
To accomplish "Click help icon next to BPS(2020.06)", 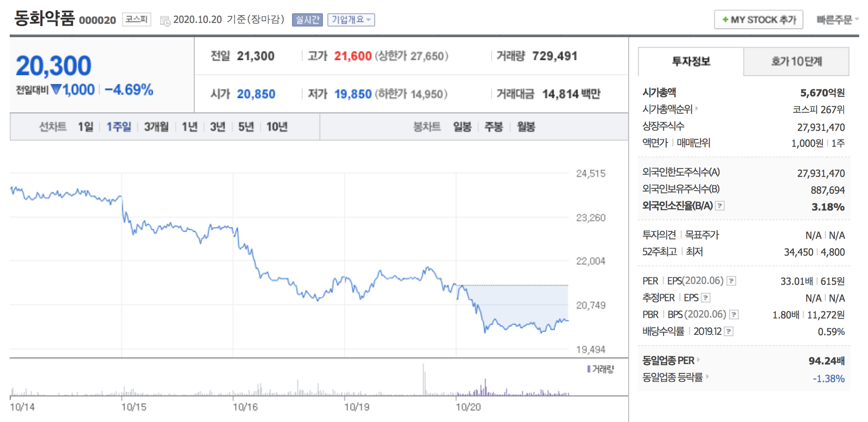I will click(734, 315).
